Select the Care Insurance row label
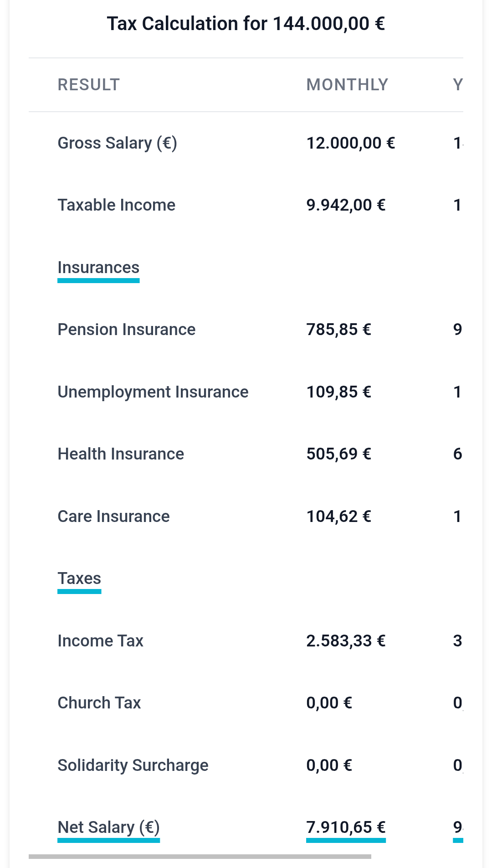This screenshot has width=492, height=868. (x=113, y=517)
